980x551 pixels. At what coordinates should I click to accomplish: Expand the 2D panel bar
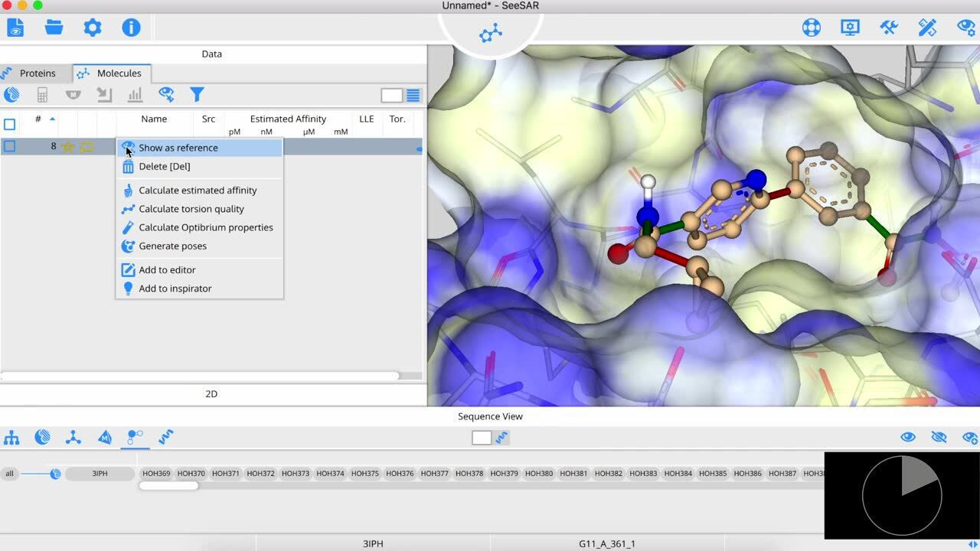tap(212, 394)
